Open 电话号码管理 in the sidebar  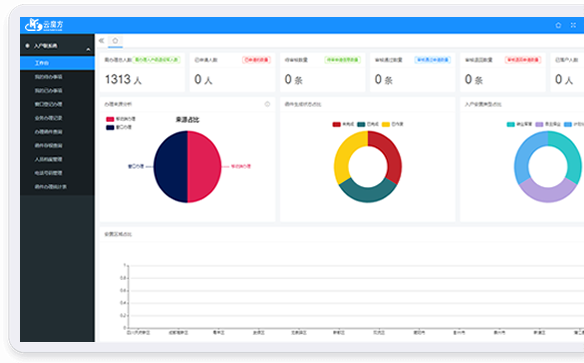pyautogui.click(x=57, y=173)
